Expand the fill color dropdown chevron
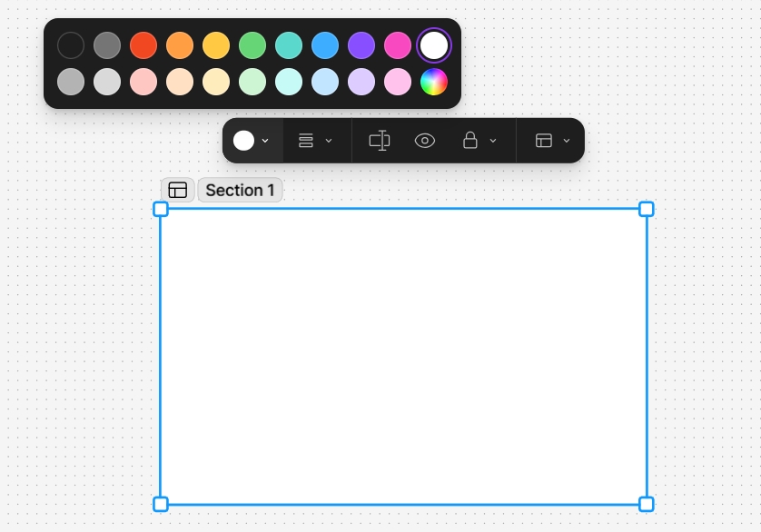 click(x=265, y=141)
